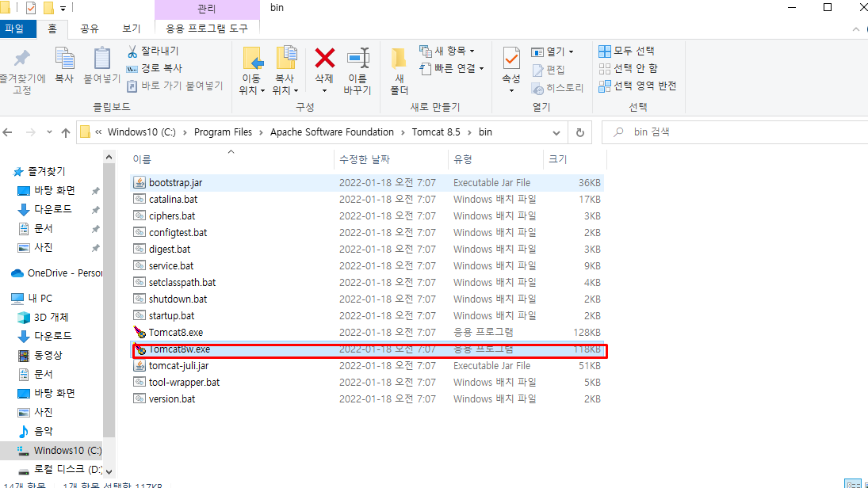The image size is (868, 488).
Task: Click the Manage (관리) contextual tab header
Action: (207, 10)
